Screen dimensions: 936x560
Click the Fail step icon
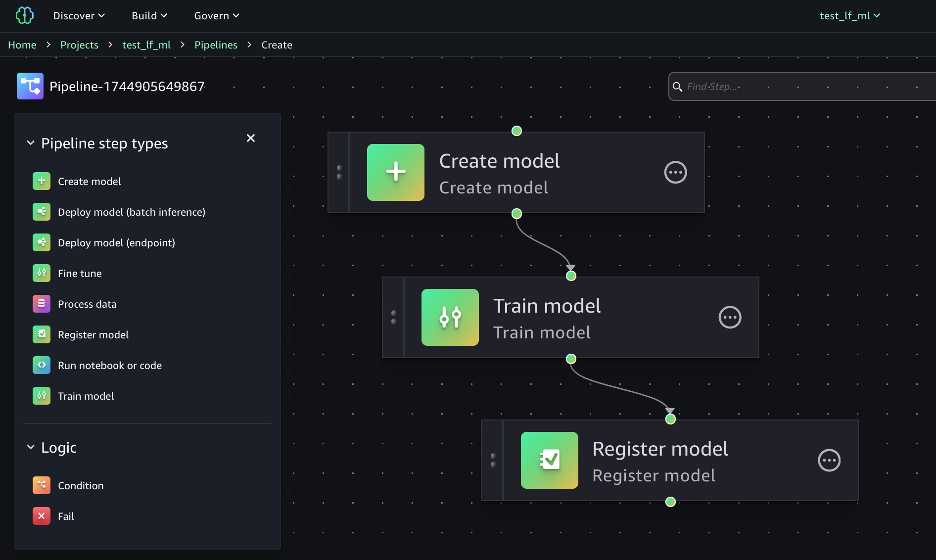42,516
